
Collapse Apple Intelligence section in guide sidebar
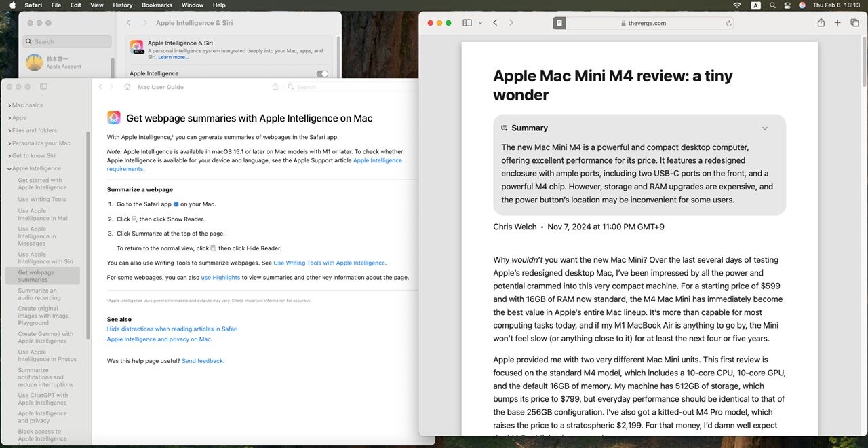point(9,168)
